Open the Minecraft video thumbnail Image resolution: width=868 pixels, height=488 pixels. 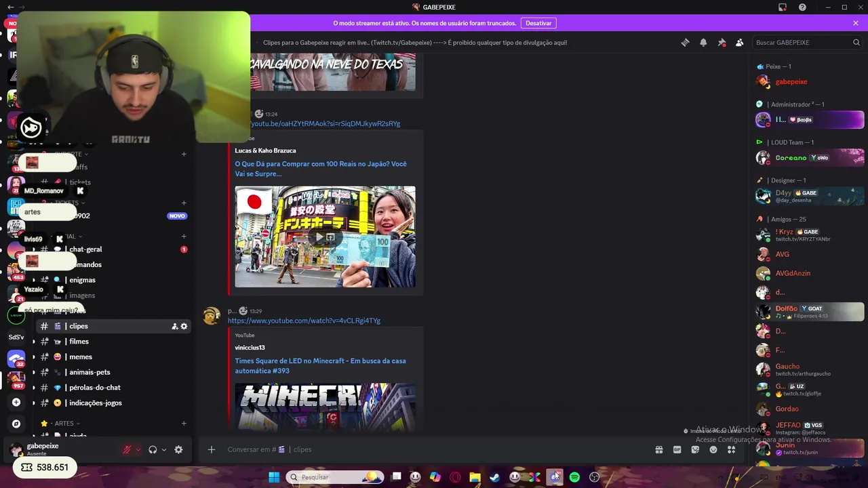pyautogui.click(x=325, y=407)
